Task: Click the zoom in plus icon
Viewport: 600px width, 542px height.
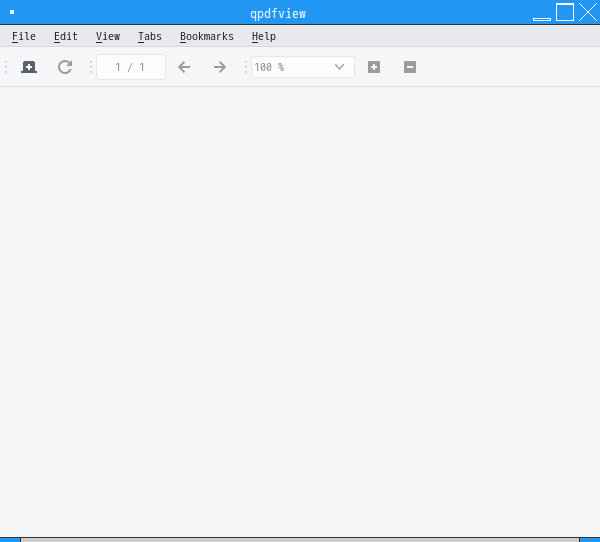Action: click(x=374, y=67)
